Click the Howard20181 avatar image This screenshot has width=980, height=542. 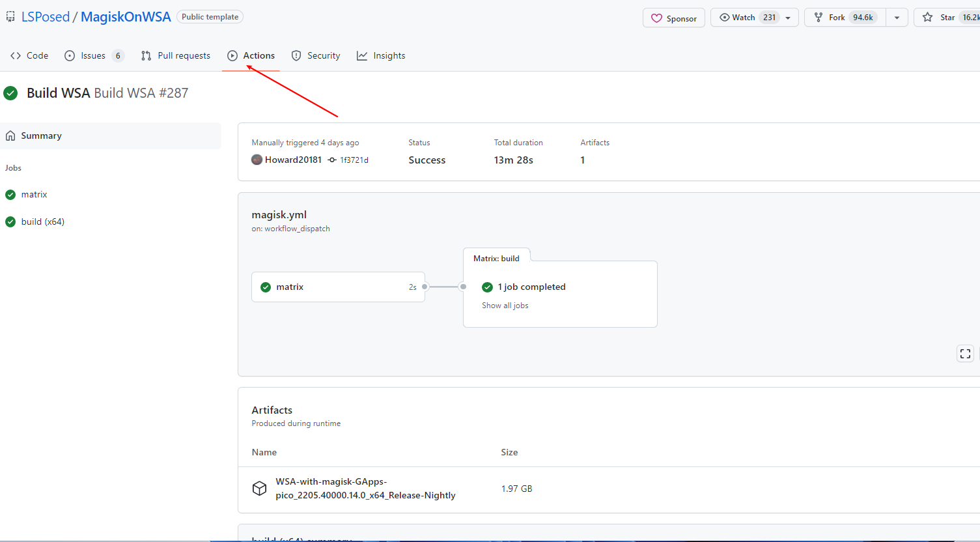(x=257, y=160)
